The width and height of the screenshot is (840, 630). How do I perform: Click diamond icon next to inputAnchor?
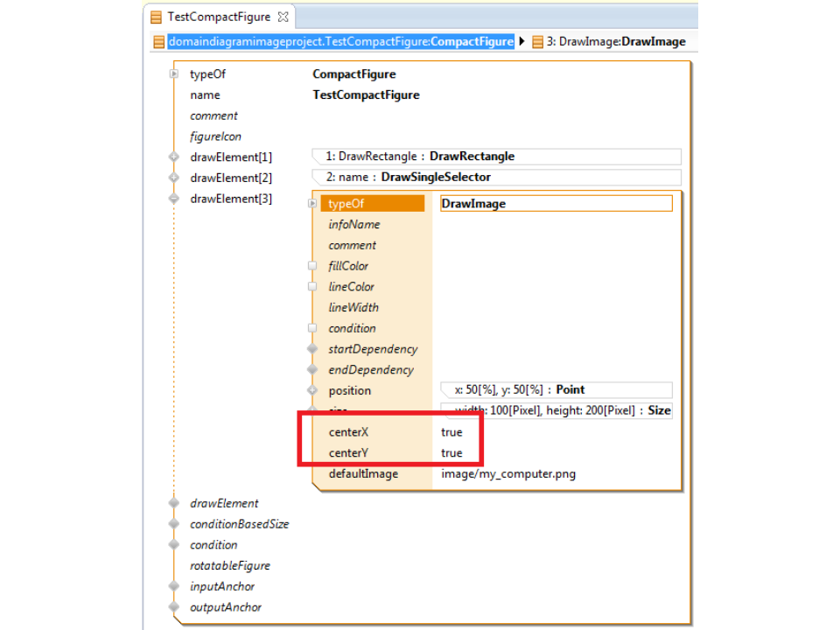pos(174,586)
